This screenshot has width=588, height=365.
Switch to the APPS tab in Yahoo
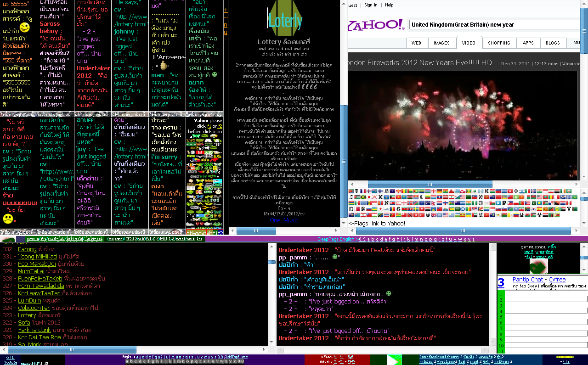pos(528,43)
